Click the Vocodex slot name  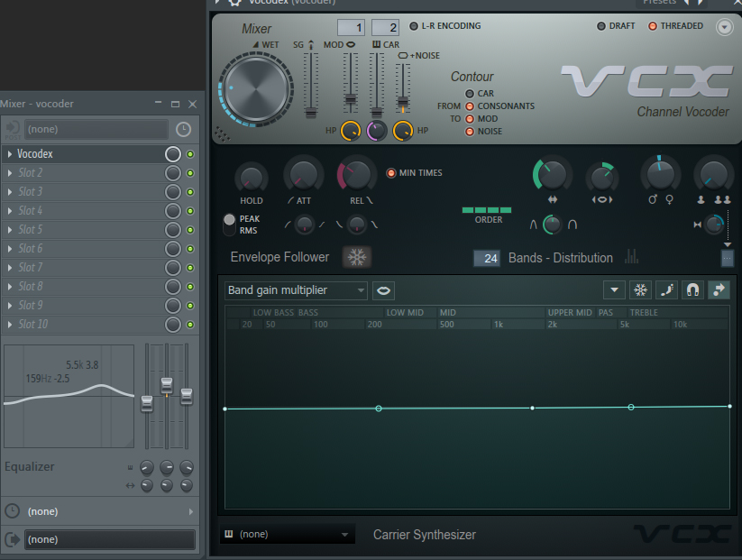tap(35, 154)
